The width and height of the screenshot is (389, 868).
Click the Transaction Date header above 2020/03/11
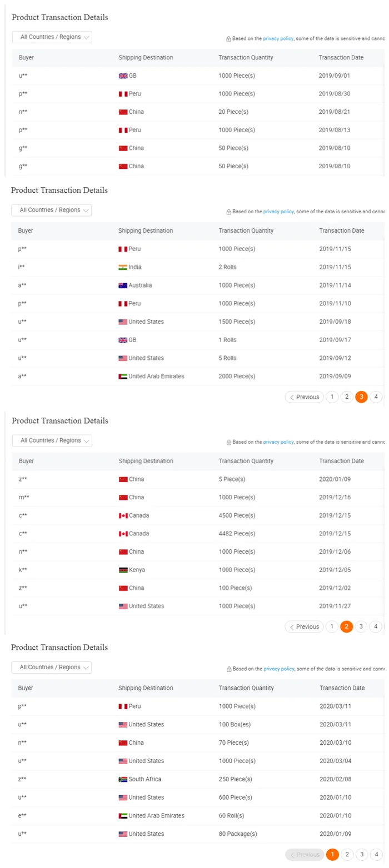[342, 688]
